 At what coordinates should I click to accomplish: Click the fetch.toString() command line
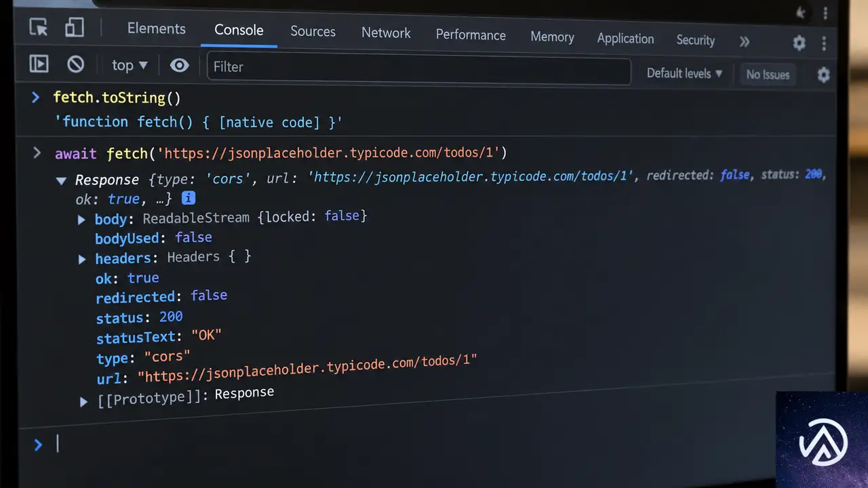coord(117,98)
